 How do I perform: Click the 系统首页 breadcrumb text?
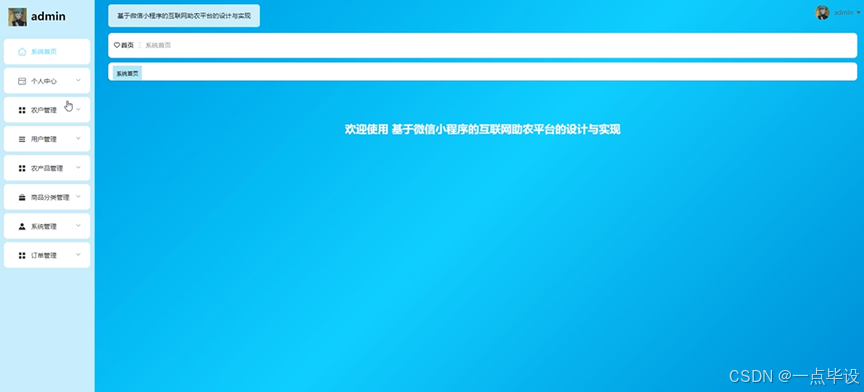coord(158,45)
